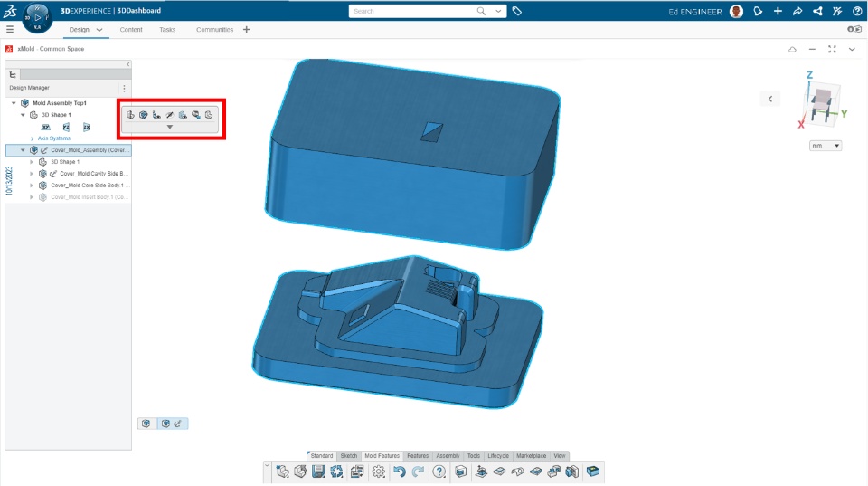
Task: Collapse the Mold Assembly Top1 node
Action: click(x=14, y=103)
